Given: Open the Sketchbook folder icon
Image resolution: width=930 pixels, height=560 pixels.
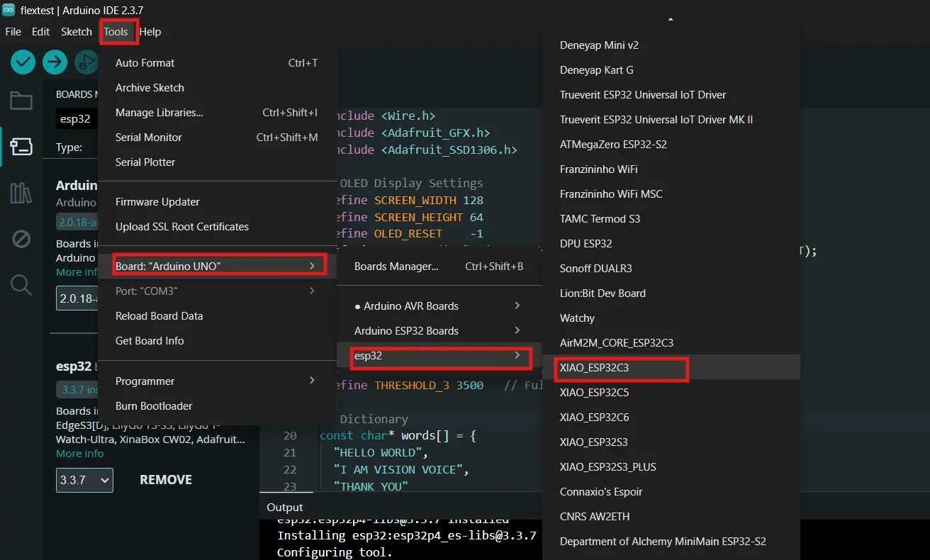Looking at the screenshot, I should point(21,101).
